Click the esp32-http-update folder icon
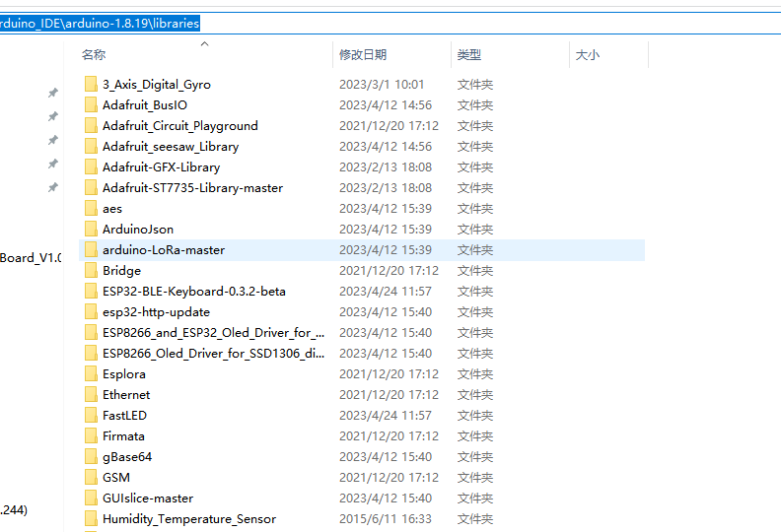 pos(91,312)
